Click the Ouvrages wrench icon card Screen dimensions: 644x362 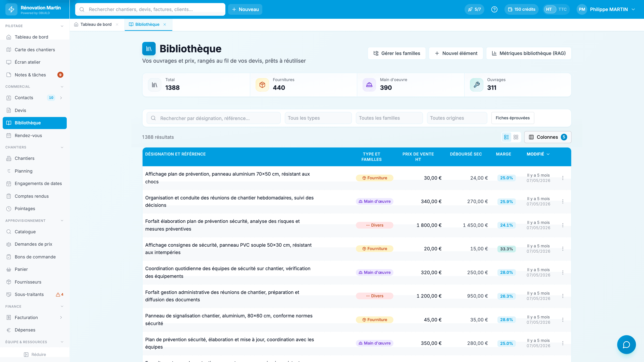tap(476, 85)
